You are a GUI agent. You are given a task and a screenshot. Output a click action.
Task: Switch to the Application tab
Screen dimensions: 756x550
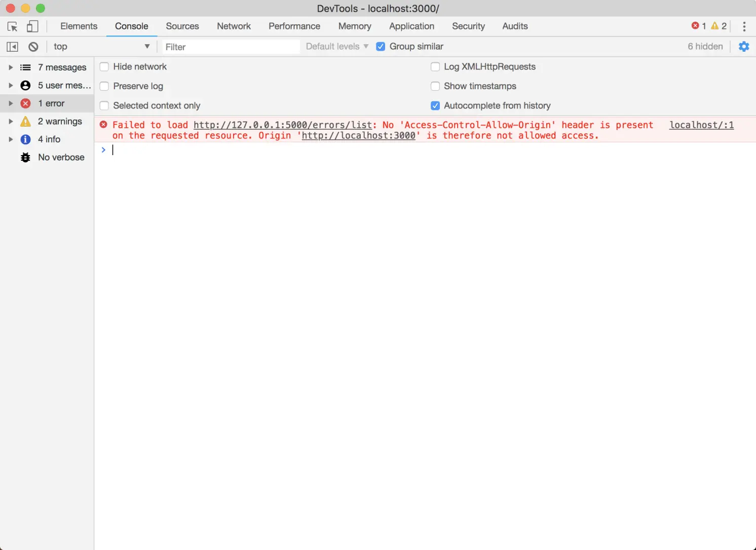point(411,26)
